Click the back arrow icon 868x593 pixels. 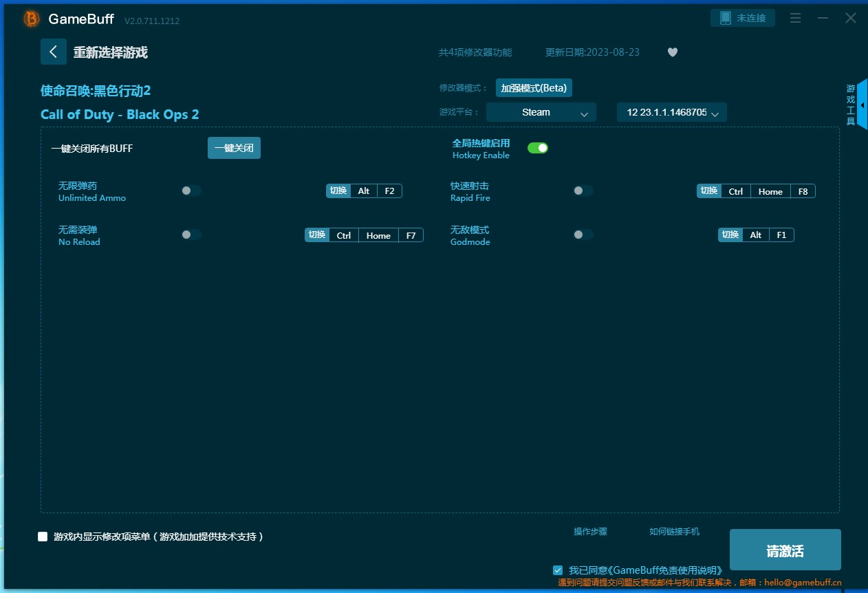54,52
